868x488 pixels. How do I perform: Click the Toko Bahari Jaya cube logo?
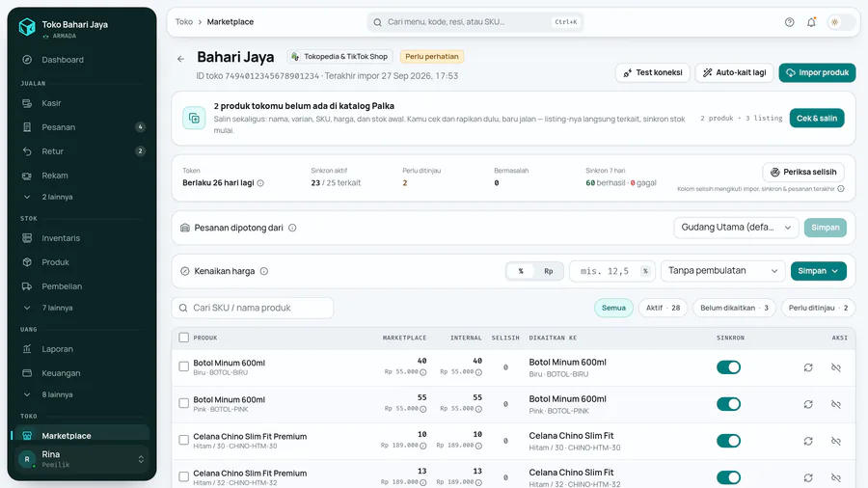point(27,27)
